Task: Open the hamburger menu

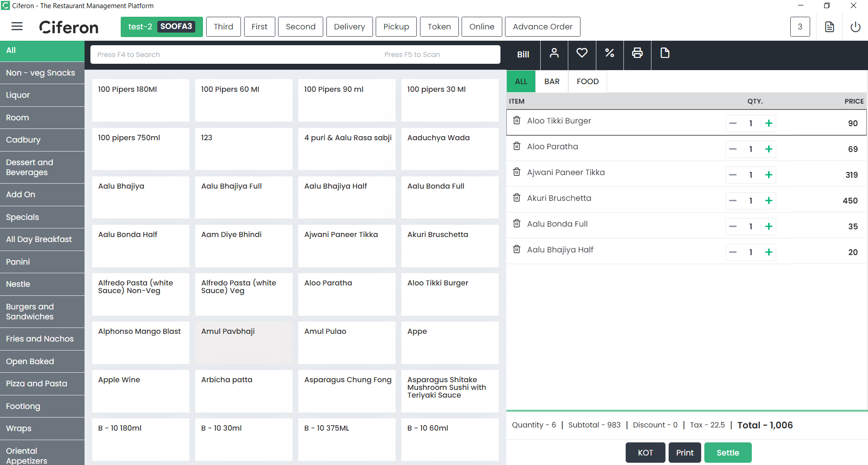Action: click(x=17, y=26)
